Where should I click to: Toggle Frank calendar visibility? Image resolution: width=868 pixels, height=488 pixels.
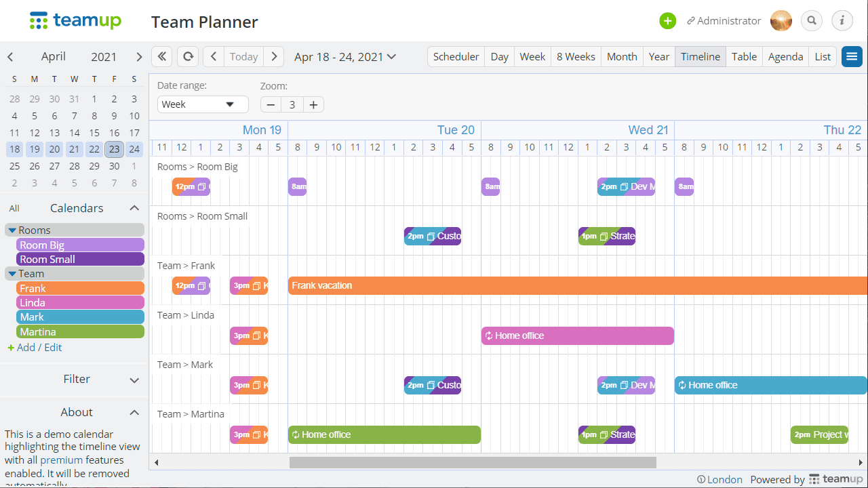[80, 288]
